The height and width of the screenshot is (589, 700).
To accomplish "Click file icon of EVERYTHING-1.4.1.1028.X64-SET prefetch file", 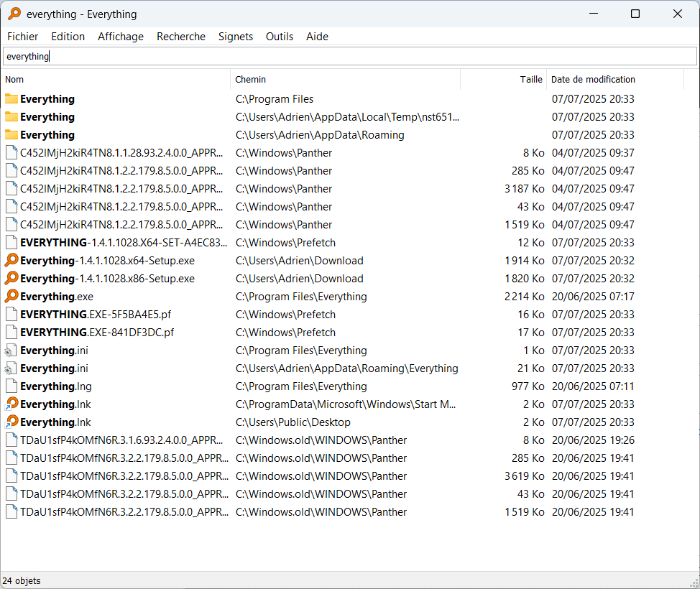I will tap(11, 242).
